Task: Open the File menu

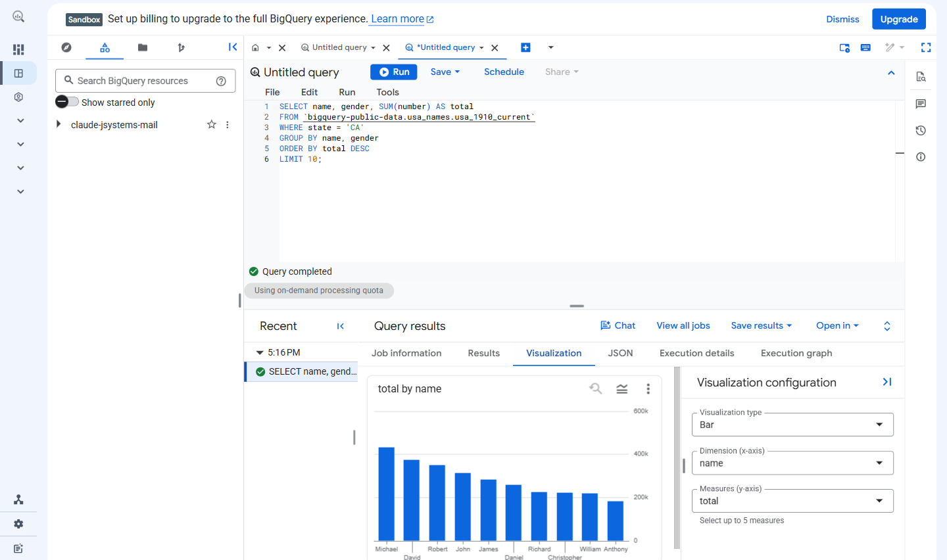Action: pos(272,92)
